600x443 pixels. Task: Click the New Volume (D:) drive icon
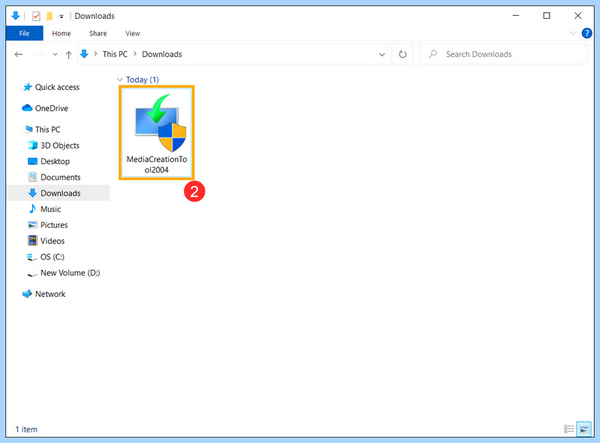32,274
